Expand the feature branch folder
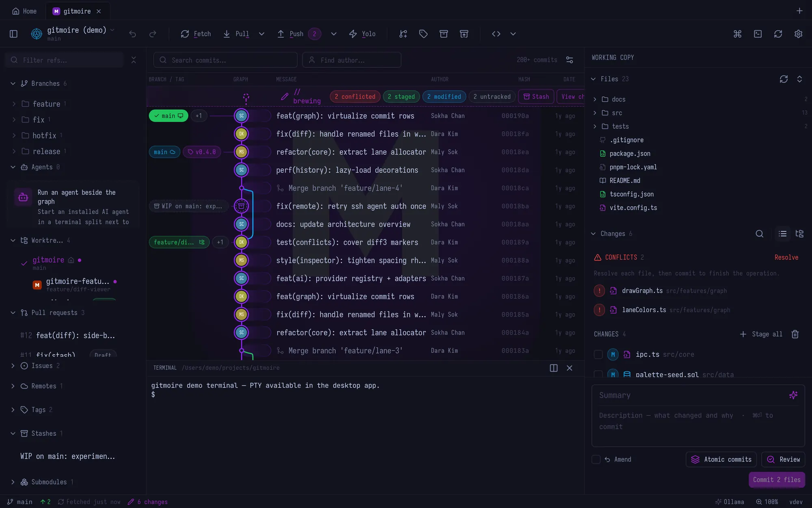812x508 pixels. point(14,104)
